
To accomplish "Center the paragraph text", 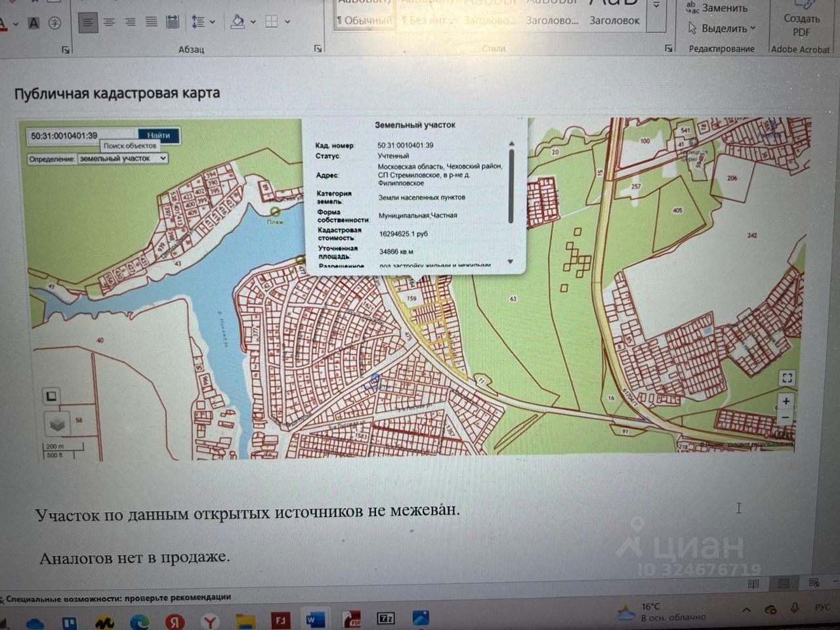I will 109,22.
